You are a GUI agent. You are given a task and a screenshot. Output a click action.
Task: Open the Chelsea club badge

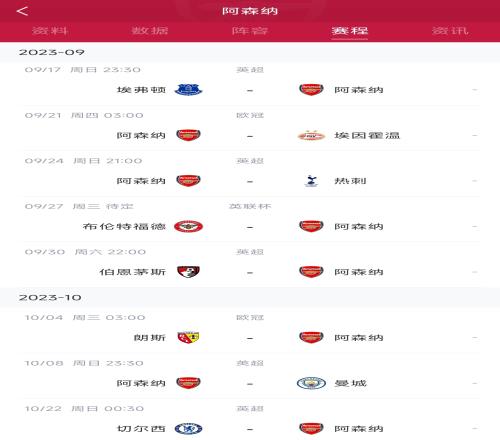pos(188,429)
